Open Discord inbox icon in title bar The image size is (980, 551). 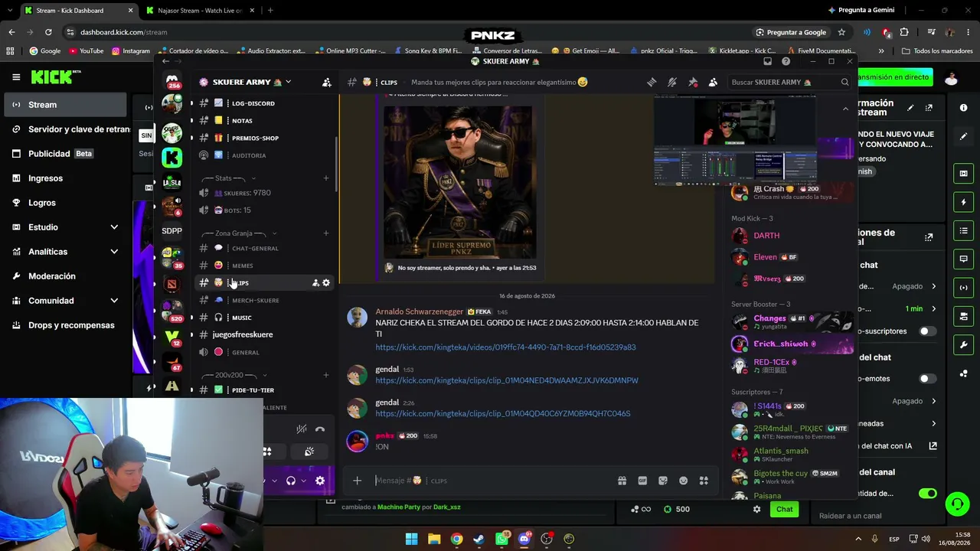click(768, 61)
